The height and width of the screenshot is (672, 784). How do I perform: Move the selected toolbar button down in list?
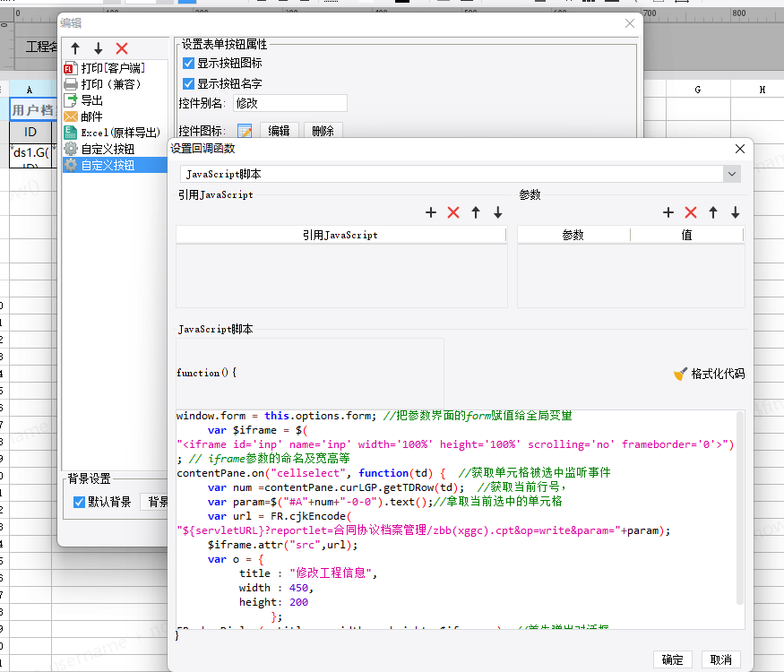pyautogui.click(x=99, y=48)
